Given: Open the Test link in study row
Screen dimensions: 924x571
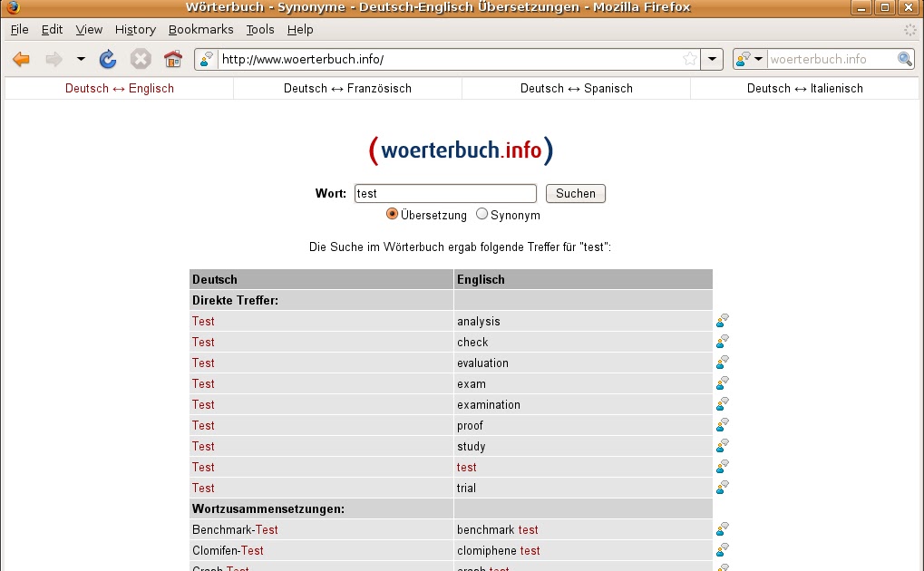Looking at the screenshot, I should click(203, 446).
